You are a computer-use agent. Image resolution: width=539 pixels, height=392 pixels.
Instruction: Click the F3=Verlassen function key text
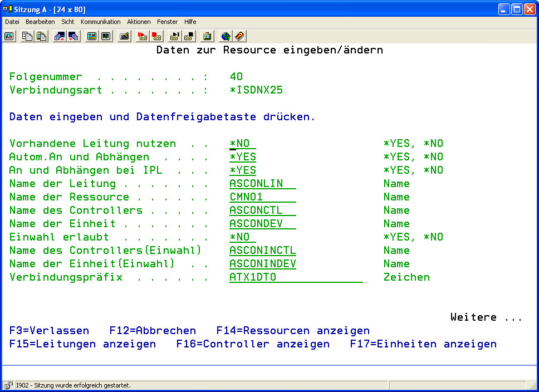[49, 331]
